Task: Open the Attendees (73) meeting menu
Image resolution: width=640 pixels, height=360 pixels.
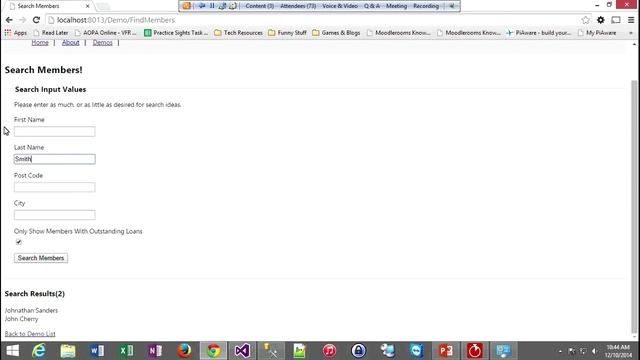Action: click(298, 6)
